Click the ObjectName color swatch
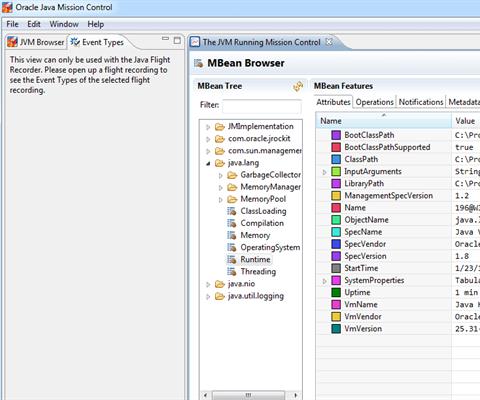The image size is (480, 400). tap(336, 220)
